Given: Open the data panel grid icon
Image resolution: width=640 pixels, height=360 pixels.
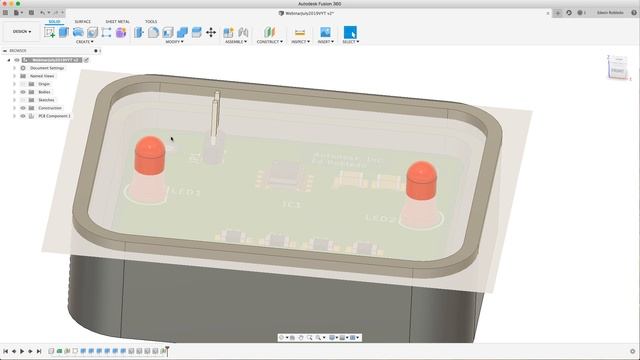Looking at the screenshot, I should click(x=5, y=13).
